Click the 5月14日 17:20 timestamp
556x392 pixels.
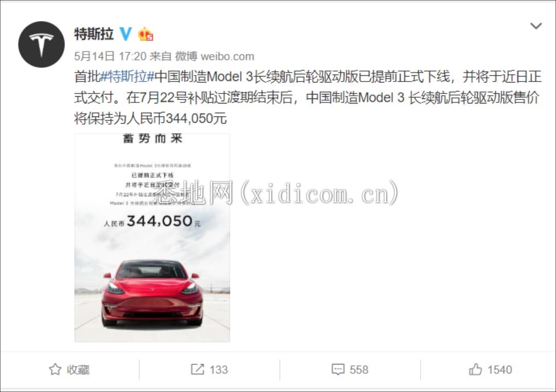[110, 57]
